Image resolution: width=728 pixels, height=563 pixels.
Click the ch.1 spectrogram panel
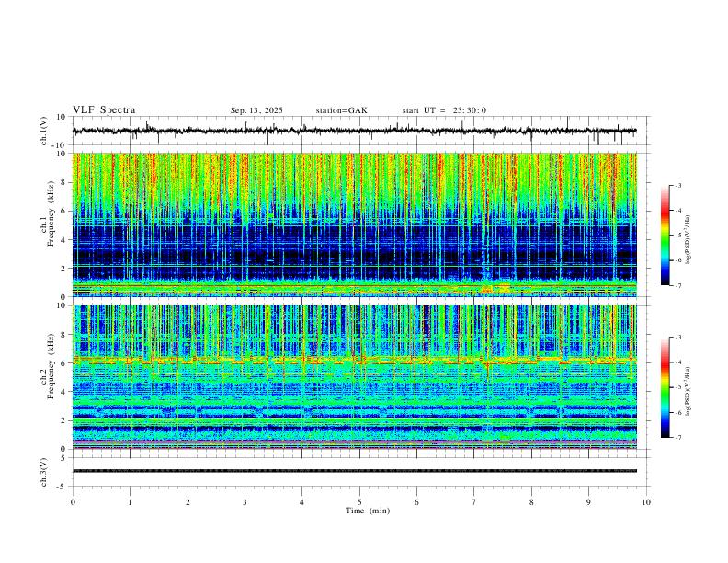[x=354, y=224]
